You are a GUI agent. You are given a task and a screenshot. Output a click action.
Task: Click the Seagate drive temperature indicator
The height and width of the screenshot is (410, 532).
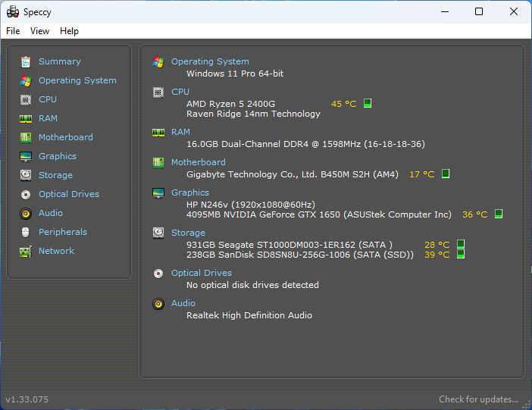pos(461,244)
